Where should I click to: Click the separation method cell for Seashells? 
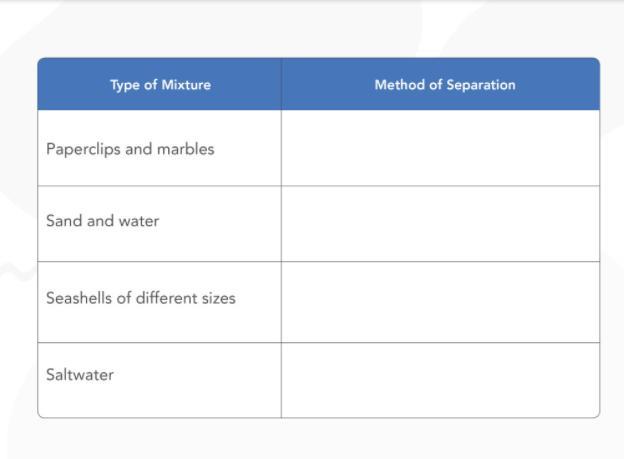(440, 302)
